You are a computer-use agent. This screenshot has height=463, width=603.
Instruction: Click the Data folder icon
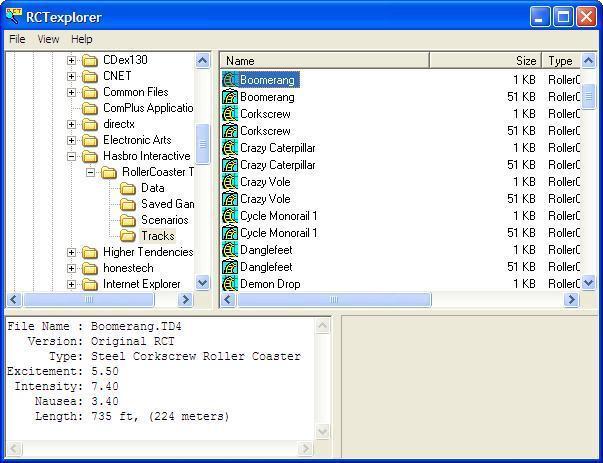pyautogui.click(x=128, y=188)
